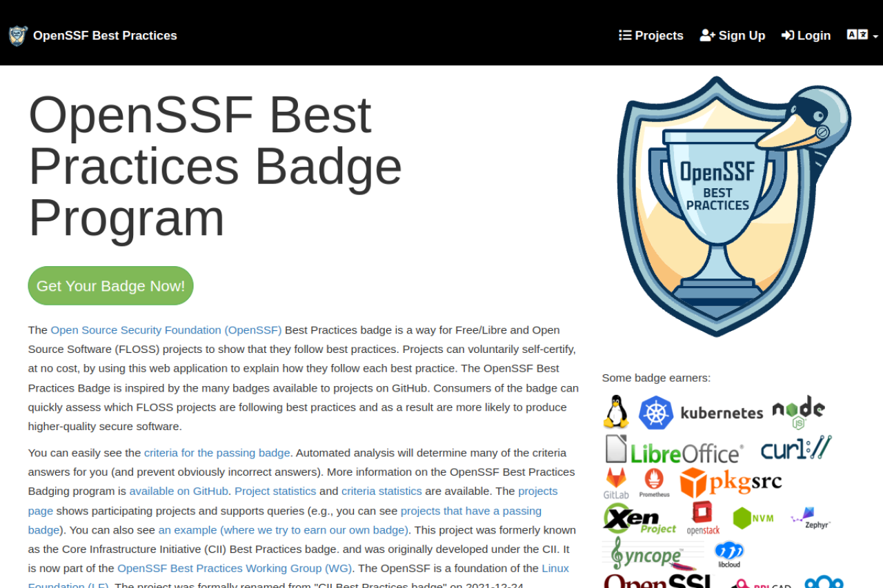Click the curl logo
Image resolution: width=883 pixels, height=588 pixels.
tap(796, 449)
